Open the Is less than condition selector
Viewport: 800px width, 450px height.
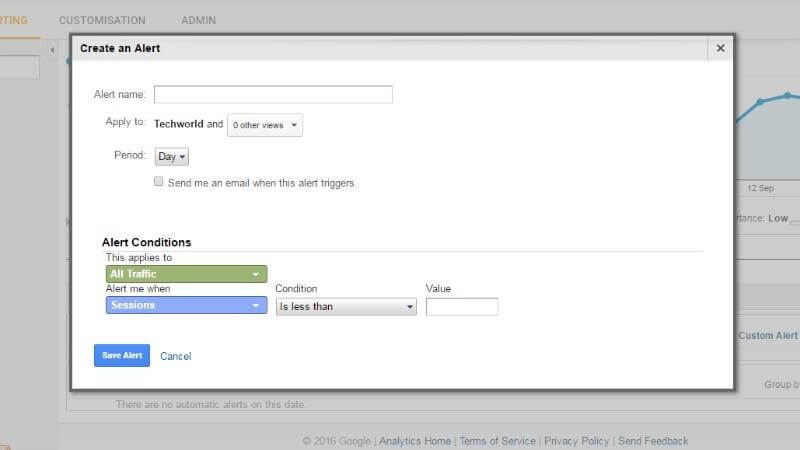tap(346, 307)
